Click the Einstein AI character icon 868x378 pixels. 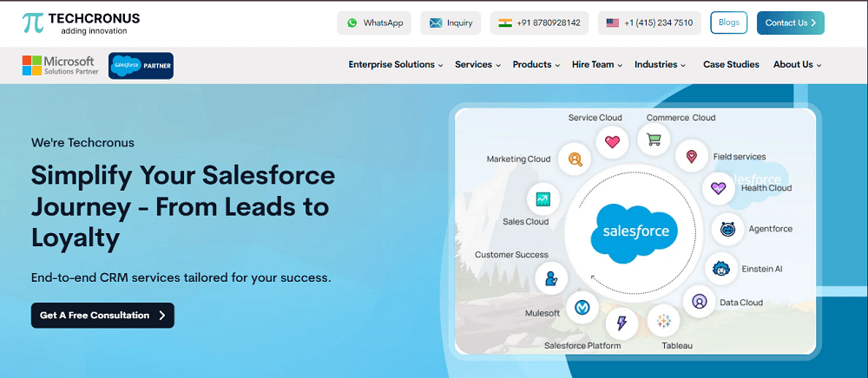(x=720, y=269)
